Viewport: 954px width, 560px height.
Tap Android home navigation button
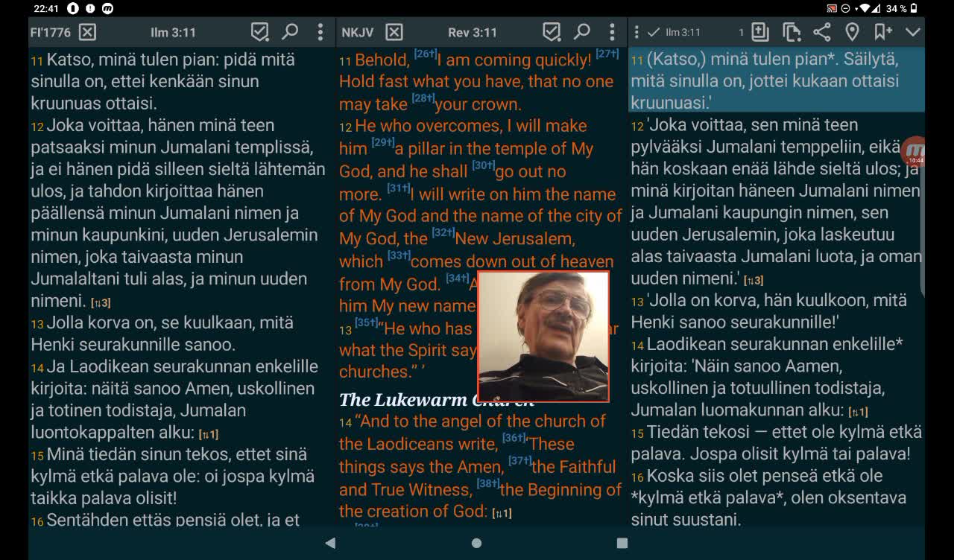pyautogui.click(x=476, y=543)
